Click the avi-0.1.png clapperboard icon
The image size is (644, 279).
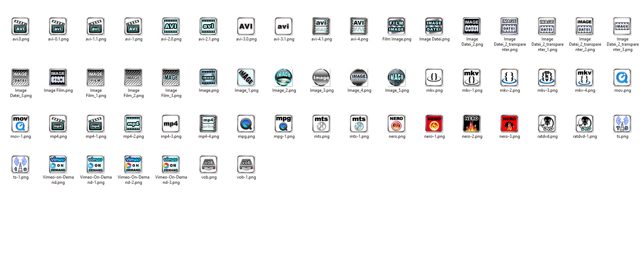[x=58, y=26]
